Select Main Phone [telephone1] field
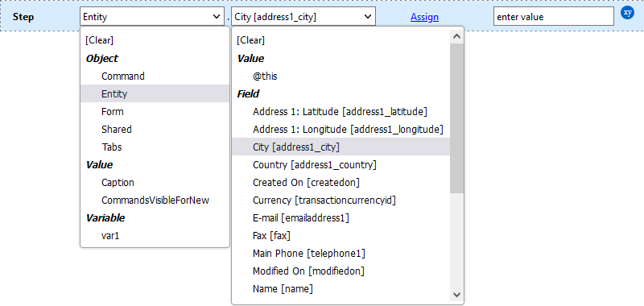This screenshot has height=306, width=644. 341,254
